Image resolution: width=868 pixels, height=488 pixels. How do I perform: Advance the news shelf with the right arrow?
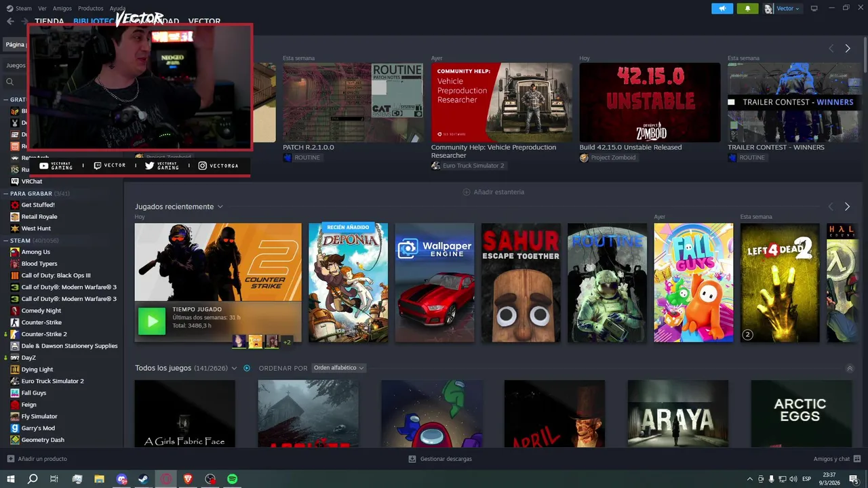(x=847, y=49)
